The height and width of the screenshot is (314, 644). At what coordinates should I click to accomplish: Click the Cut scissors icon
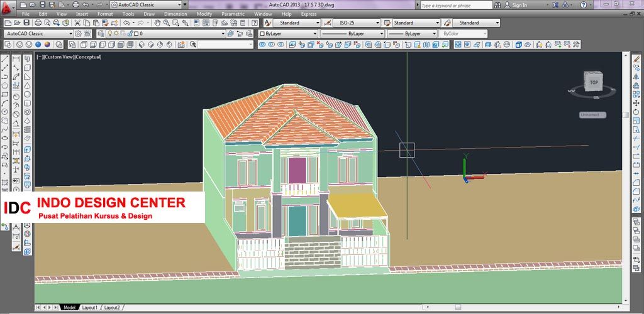click(77, 23)
